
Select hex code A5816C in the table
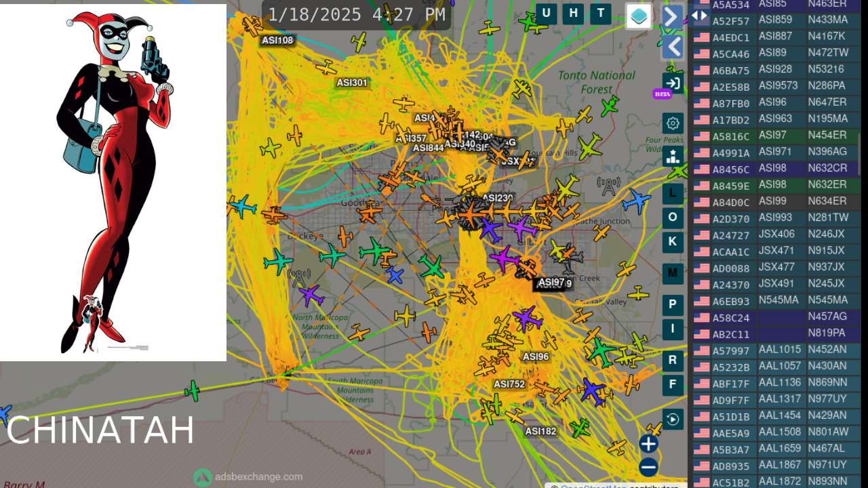(x=731, y=137)
